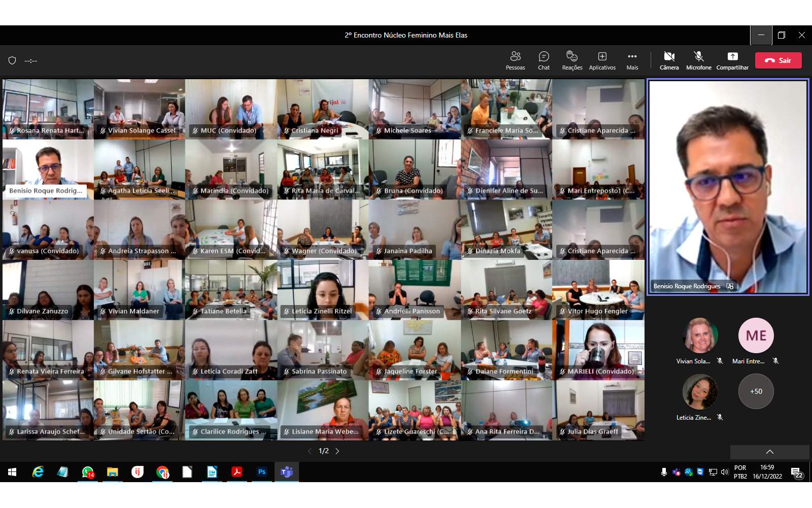Show the +50 additional participants

(x=756, y=391)
